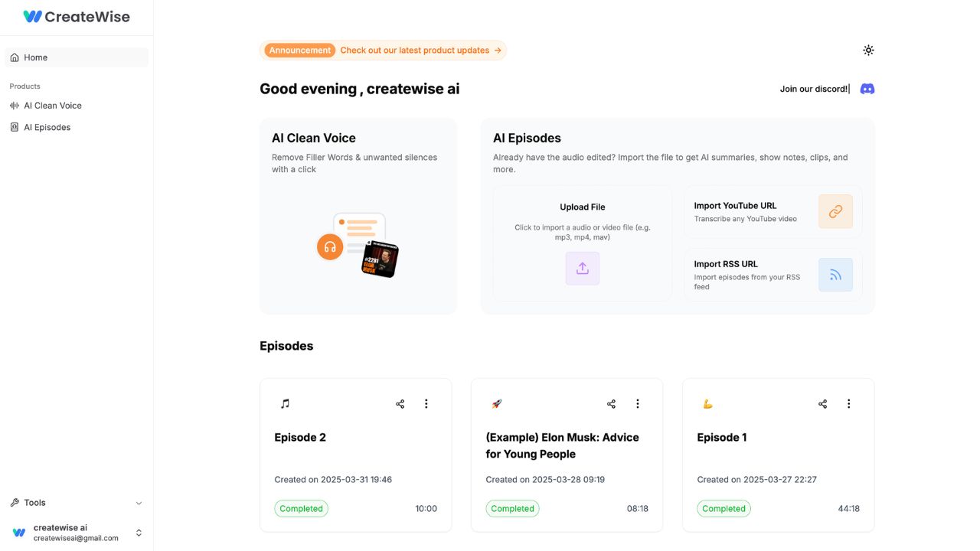The width and height of the screenshot is (980, 551).
Task: Open the three-dot menu on Episode 2
Action: pyautogui.click(x=426, y=403)
